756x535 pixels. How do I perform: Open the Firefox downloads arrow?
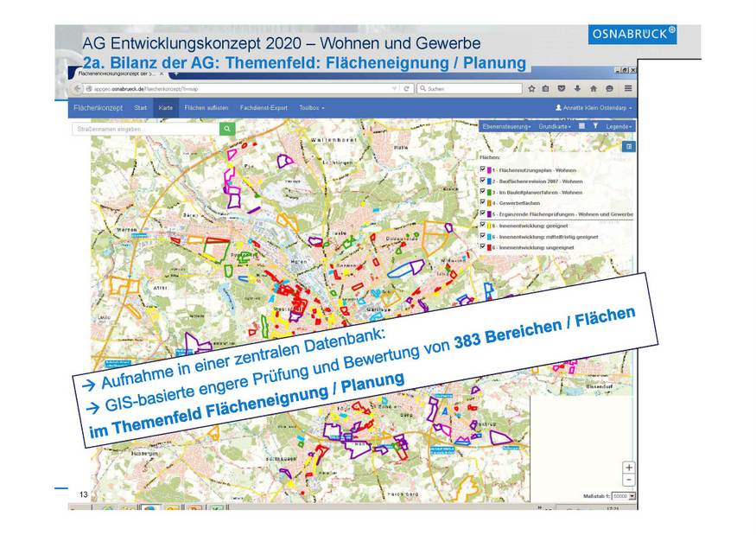click(578, 88)
